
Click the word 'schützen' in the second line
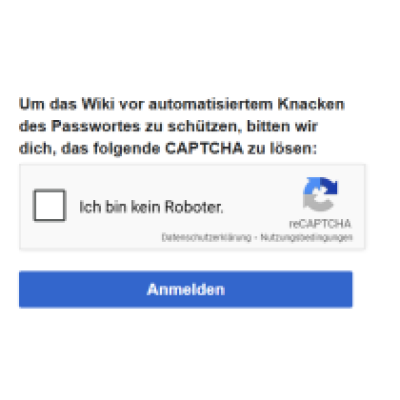coord(205,126)
